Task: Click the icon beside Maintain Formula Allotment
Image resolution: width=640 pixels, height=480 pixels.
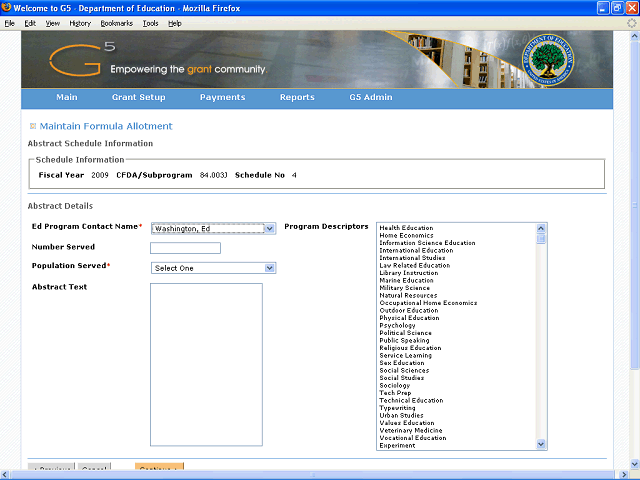Action: click(x=33, y=126)
